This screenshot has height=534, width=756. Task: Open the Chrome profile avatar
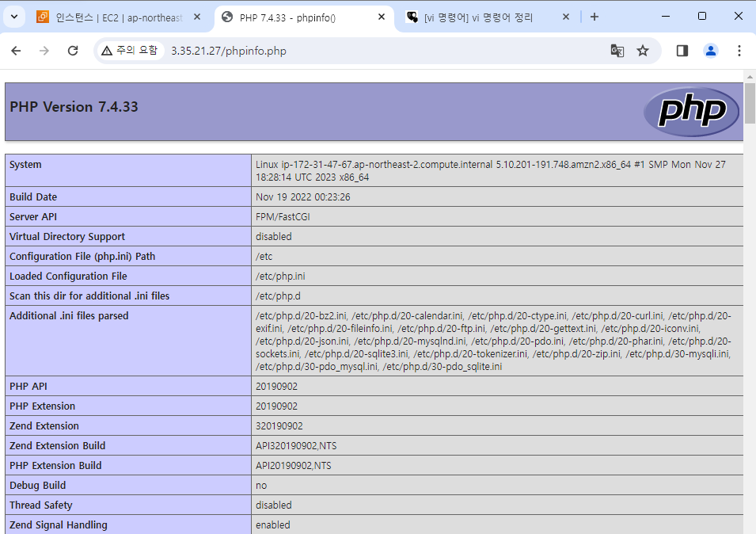pyautogui.click(x=711, y=51)
